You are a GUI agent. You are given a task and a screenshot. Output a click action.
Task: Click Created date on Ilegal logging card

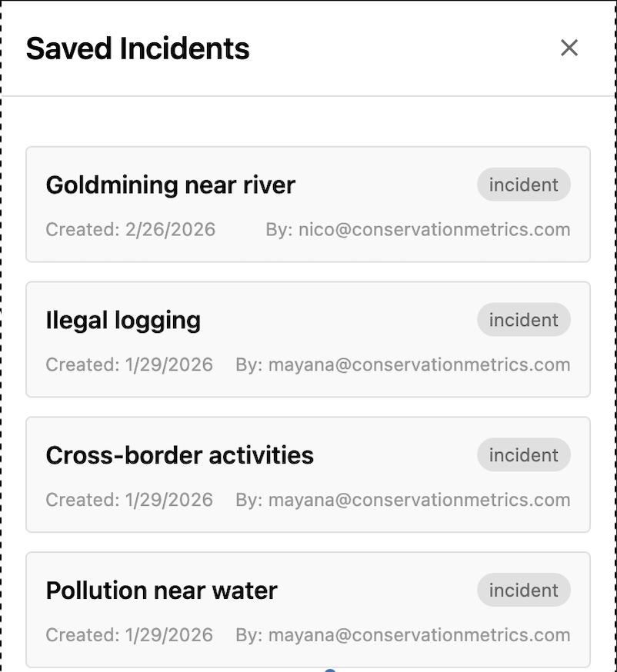pos(128,364)
